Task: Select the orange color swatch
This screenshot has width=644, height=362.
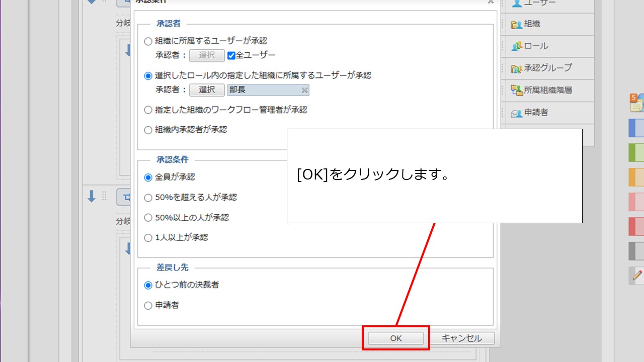Action: [636, 177]
